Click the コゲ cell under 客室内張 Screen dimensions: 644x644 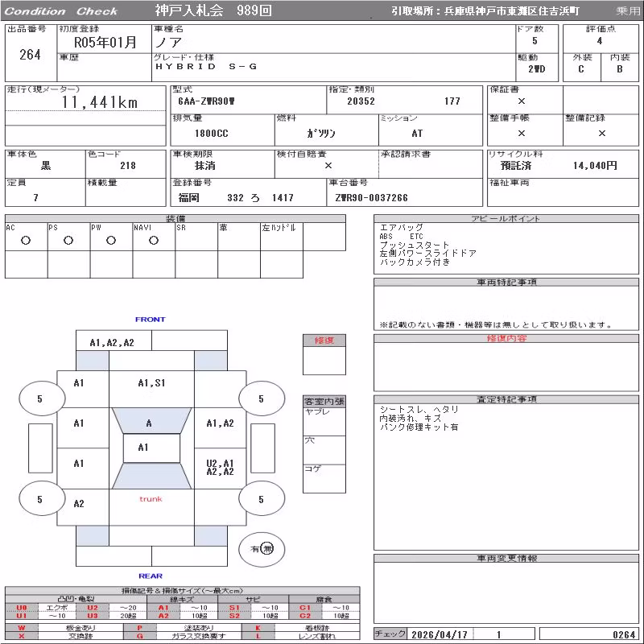click(324, 478)
